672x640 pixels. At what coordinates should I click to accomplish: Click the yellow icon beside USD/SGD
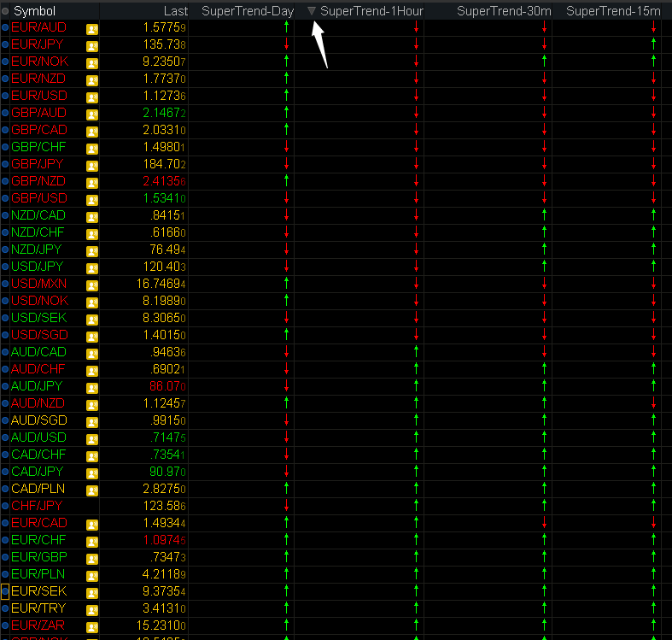(x=92, y=337)
